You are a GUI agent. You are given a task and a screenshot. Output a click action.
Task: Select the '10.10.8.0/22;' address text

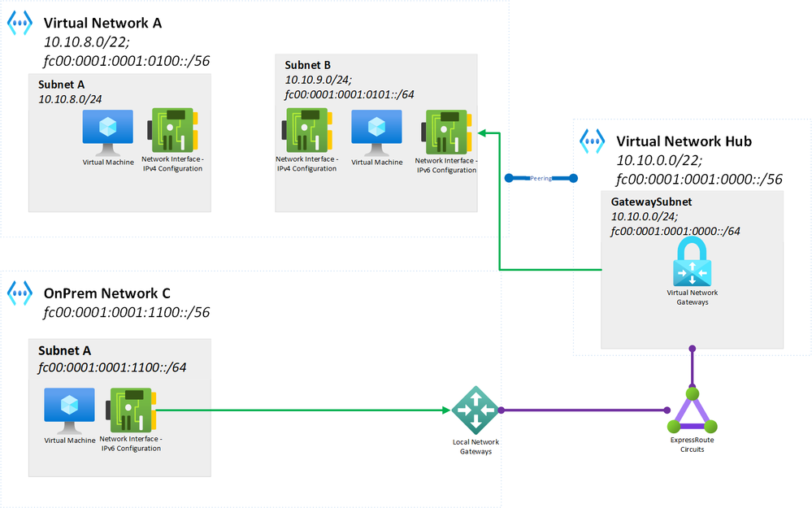click(x=86, y=42)
